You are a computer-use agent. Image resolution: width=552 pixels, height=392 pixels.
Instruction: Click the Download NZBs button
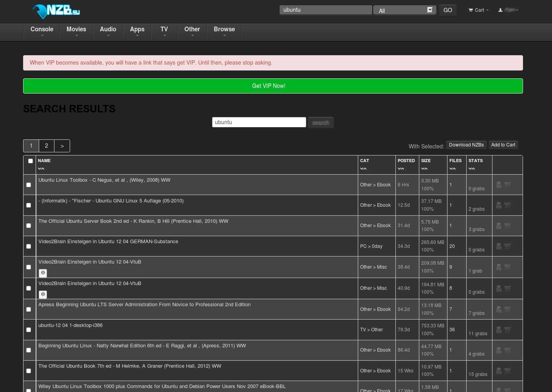466,145
